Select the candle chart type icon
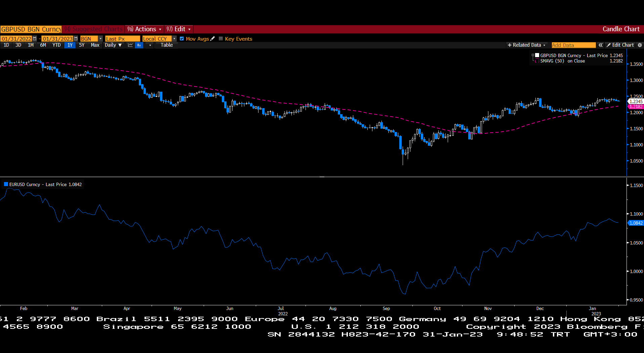 [139, 45]
